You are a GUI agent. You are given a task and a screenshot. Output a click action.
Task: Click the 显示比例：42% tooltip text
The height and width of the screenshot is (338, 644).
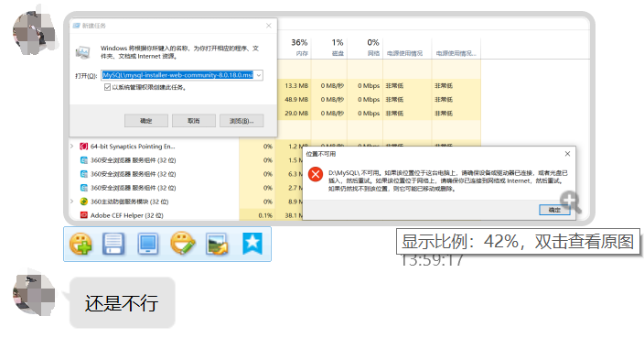click(518, 242)
